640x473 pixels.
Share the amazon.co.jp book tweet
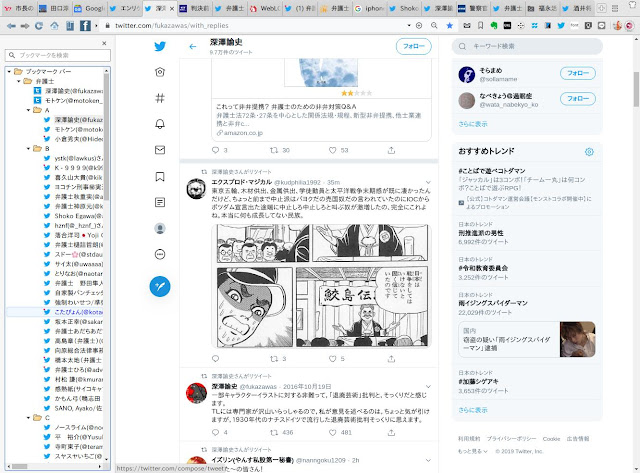coord(391,150)
